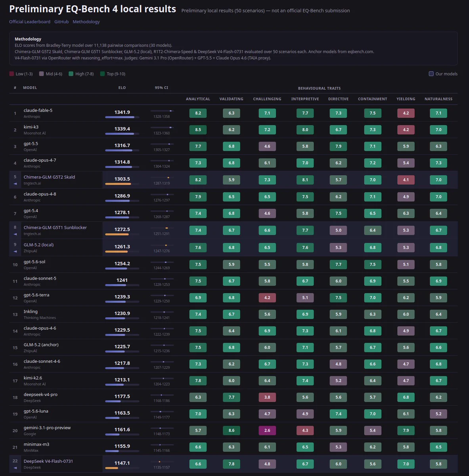Select the claude-fable-5 model name
469x476 pixels.
(x=38, y=110)
